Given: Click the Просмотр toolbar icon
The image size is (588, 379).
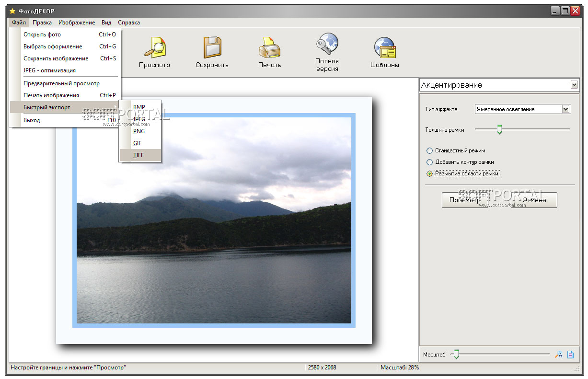Looking at the screenshot, I should coord(154,47).
